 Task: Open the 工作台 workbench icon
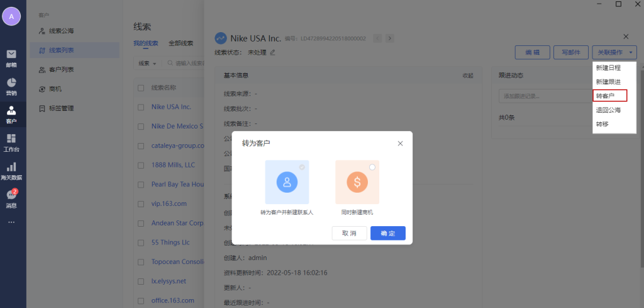[11, 142]
